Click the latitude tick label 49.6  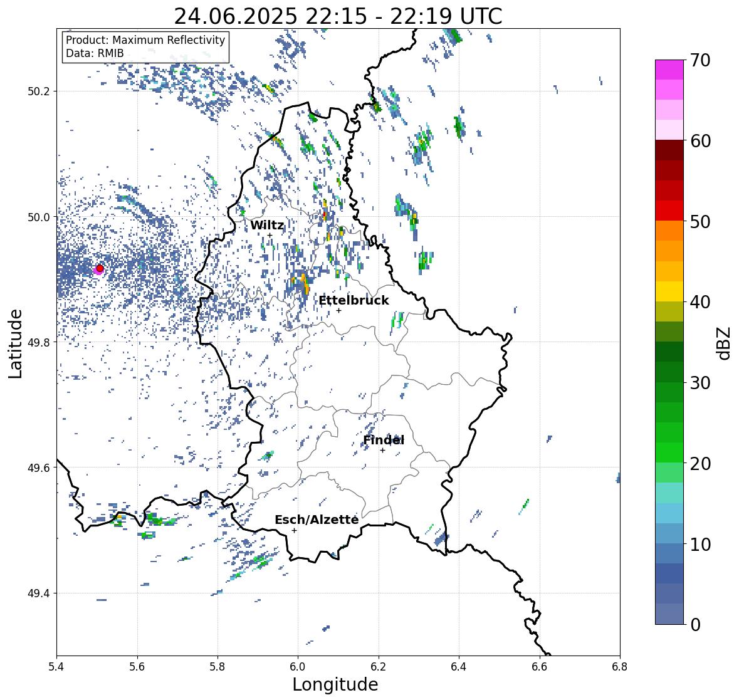click(x=39, y=468)
